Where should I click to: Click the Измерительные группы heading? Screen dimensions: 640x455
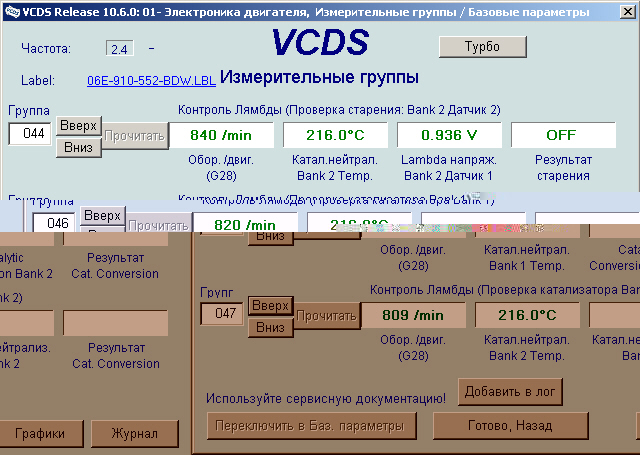[x=319, y=77]
